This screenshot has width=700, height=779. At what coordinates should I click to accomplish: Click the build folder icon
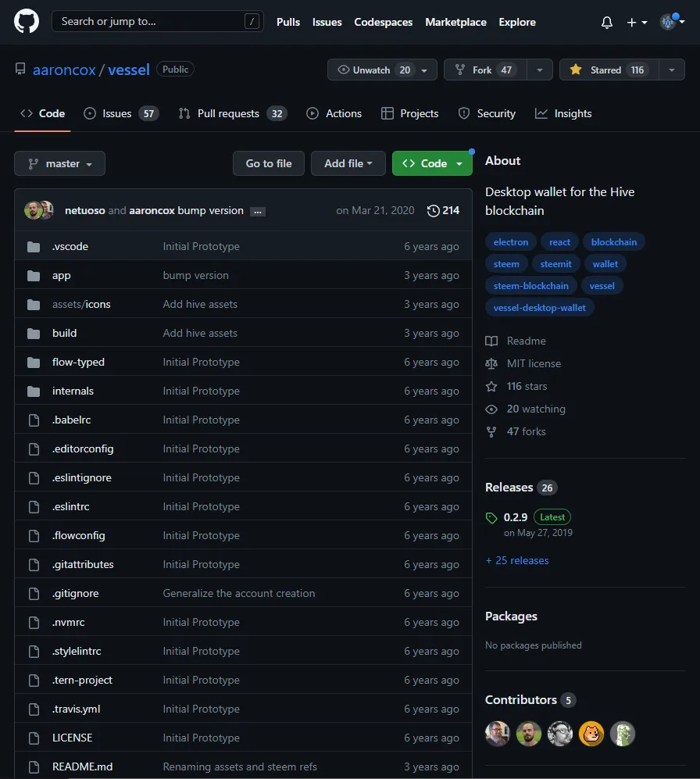click(34, 334)
